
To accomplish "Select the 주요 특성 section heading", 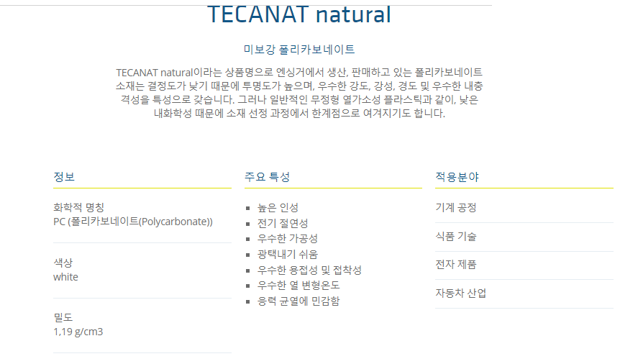I will pyautogui.click(x=267, y=177).
